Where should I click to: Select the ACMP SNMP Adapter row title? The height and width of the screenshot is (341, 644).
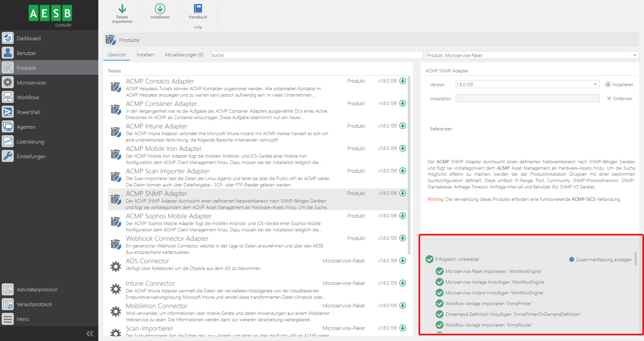click(x=156, y=193)
